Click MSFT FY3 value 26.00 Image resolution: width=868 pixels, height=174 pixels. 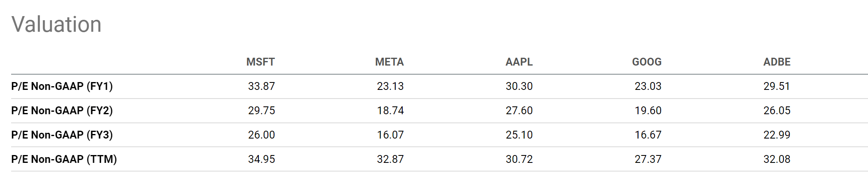[261, 135]
